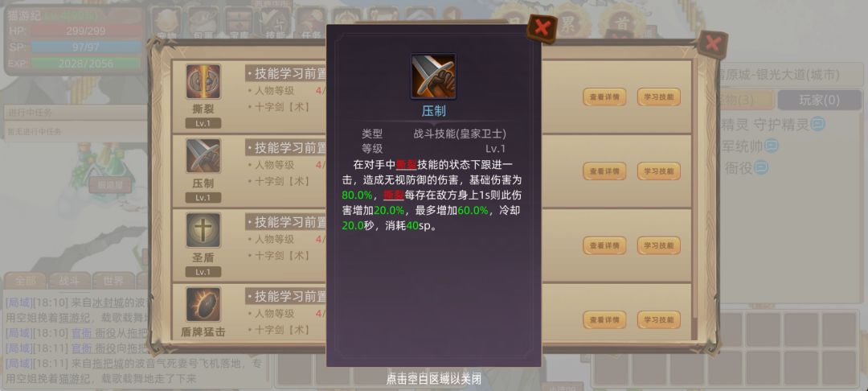Viewport: 868px width, 391px height.
Task: Open the 包裹 bag icon in top bar
Action: tap(202, 23)
